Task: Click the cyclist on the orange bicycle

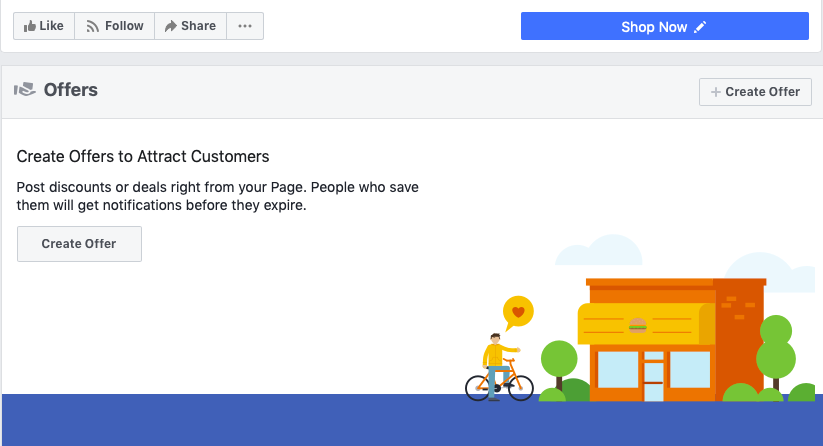Action: pyautogui.click(x=497, y=367)
